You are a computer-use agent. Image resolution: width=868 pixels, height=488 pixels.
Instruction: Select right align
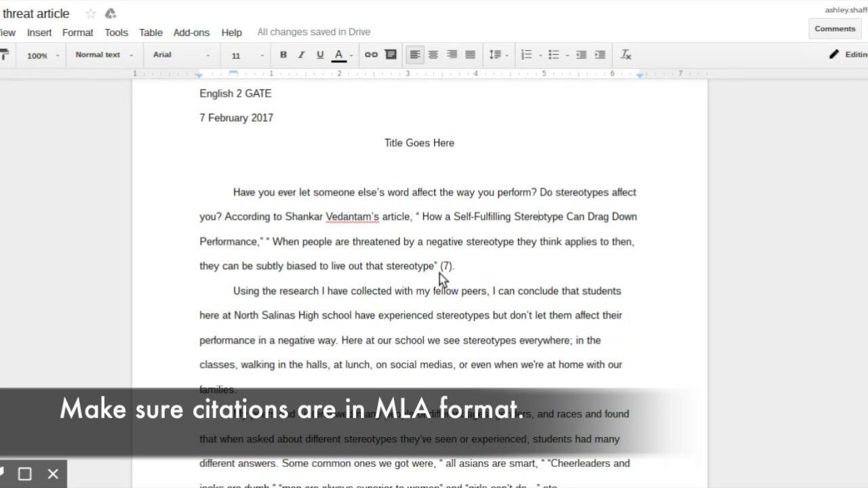point(452,55)
